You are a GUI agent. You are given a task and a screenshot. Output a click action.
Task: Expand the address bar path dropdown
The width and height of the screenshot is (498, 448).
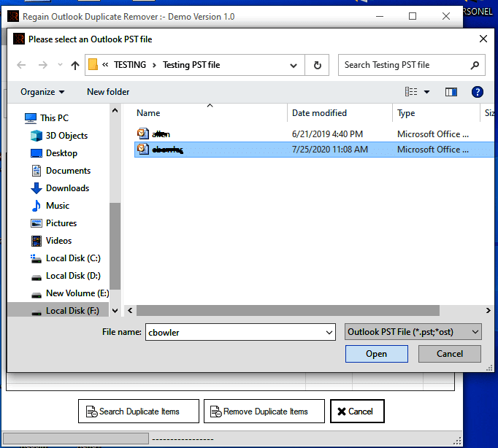(294, 66)
